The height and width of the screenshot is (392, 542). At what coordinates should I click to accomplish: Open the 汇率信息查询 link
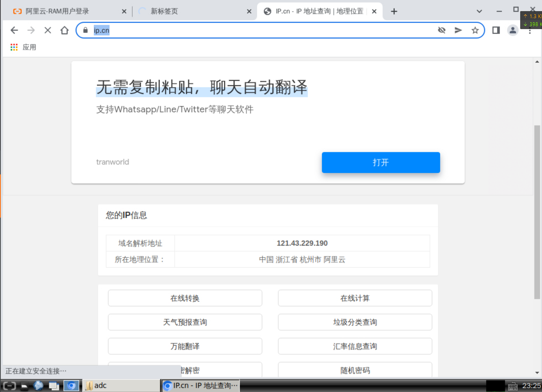coord(355,346)
